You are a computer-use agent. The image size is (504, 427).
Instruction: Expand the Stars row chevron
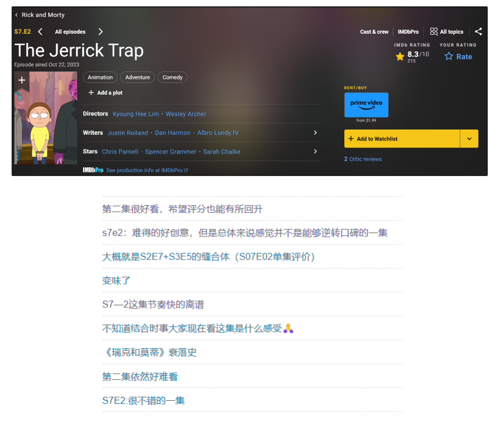point(315,151)
